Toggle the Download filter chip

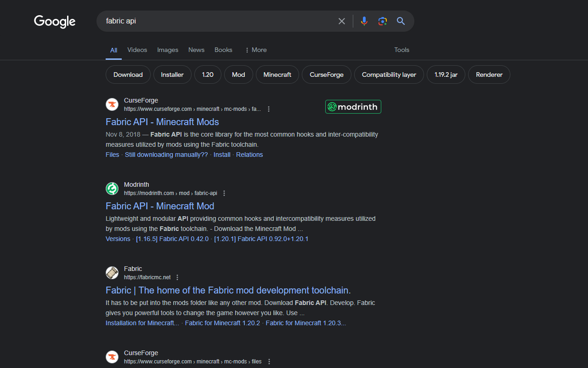pyautogui.click(x=128, y=75)
